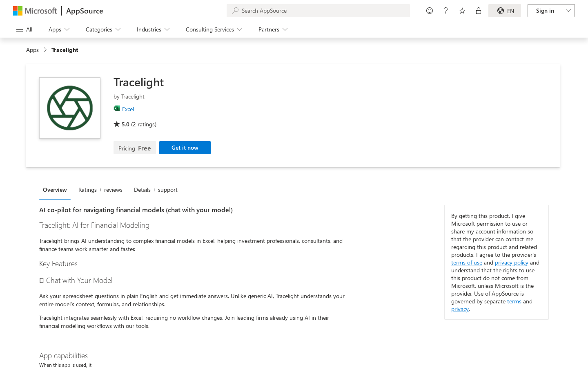Viewport: 588px width, 368px height.
Task: Click the App capabilities heading
Action: [x=63, y=356]
